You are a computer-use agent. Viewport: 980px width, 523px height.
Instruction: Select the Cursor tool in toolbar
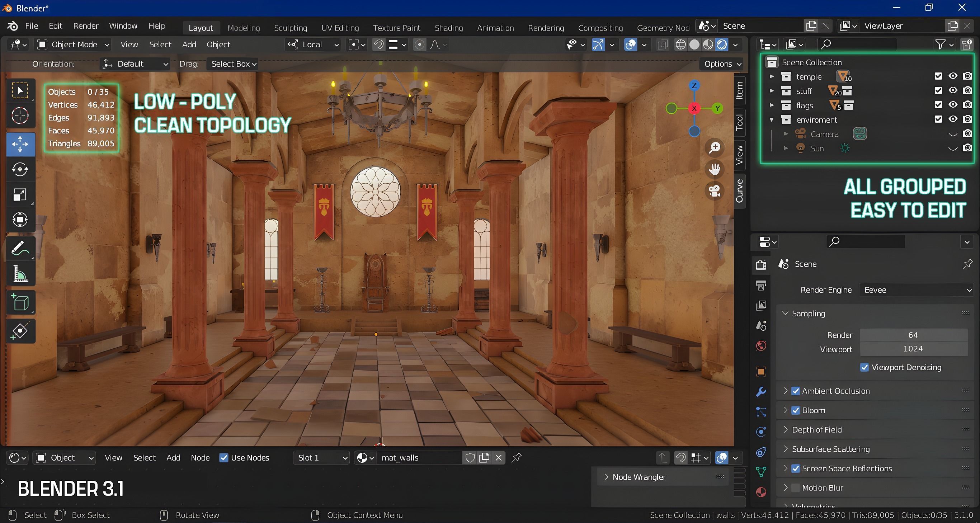[20, 116]
